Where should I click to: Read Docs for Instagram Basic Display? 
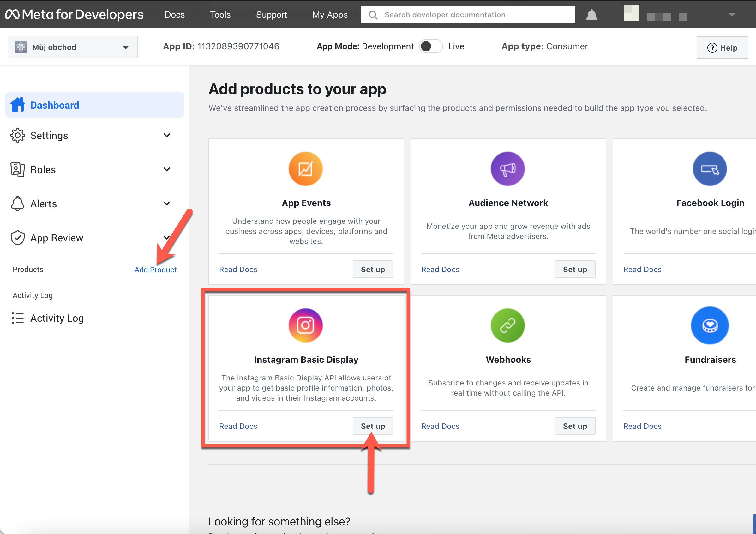238,426
